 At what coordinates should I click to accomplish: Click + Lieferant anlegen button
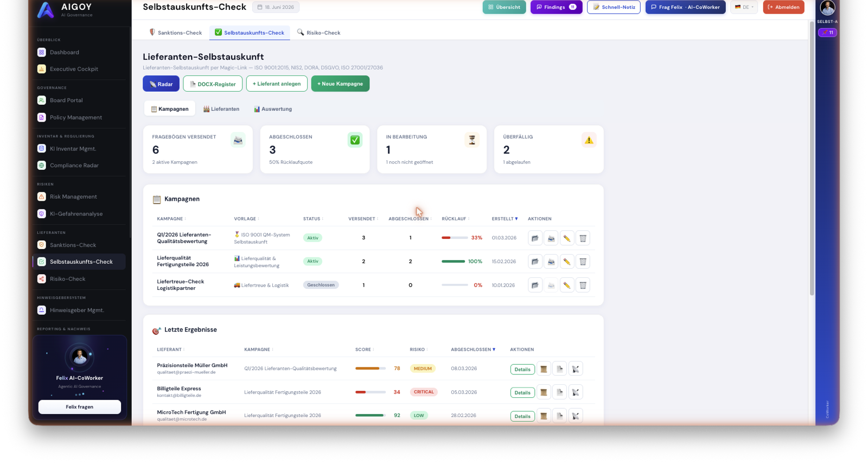click(x=277, y=84)
